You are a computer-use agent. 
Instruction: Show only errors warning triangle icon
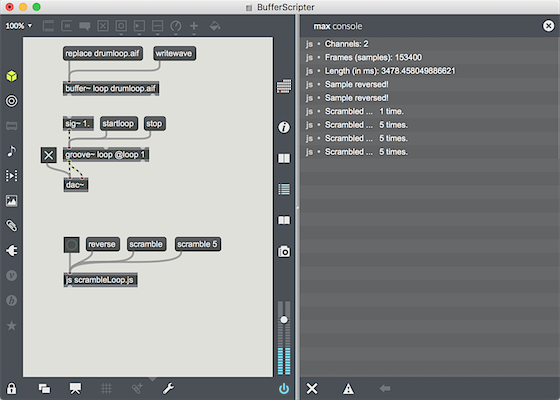tap(348, 388)
